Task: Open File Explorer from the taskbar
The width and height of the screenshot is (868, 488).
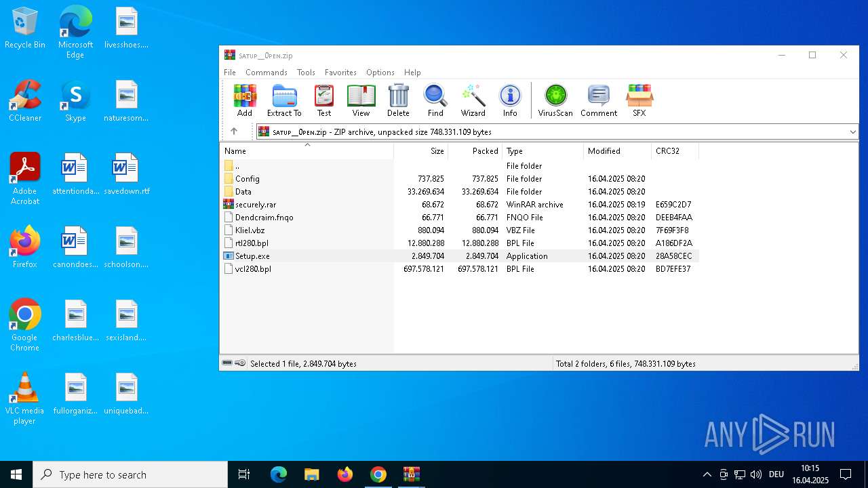Action: coord(311,474)
